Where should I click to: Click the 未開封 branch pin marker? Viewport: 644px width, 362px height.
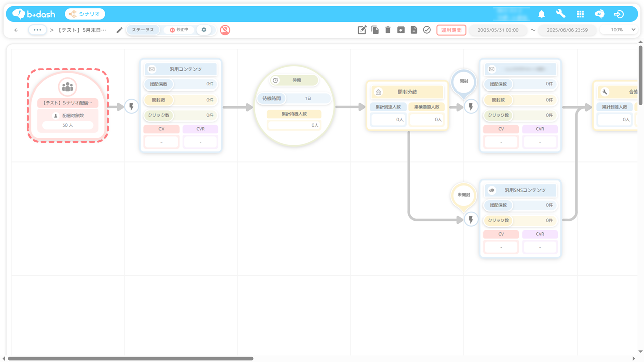463,195
